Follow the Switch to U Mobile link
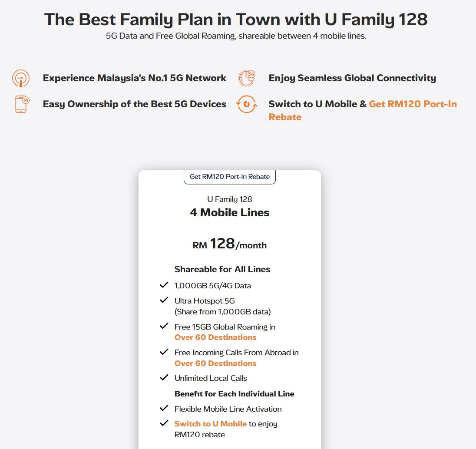 coord(210,423)
